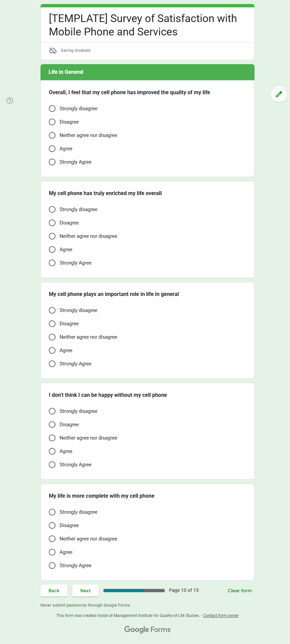Viewport: 290px width, 644px height.
Task: Click the Back button
Action: 54,591
